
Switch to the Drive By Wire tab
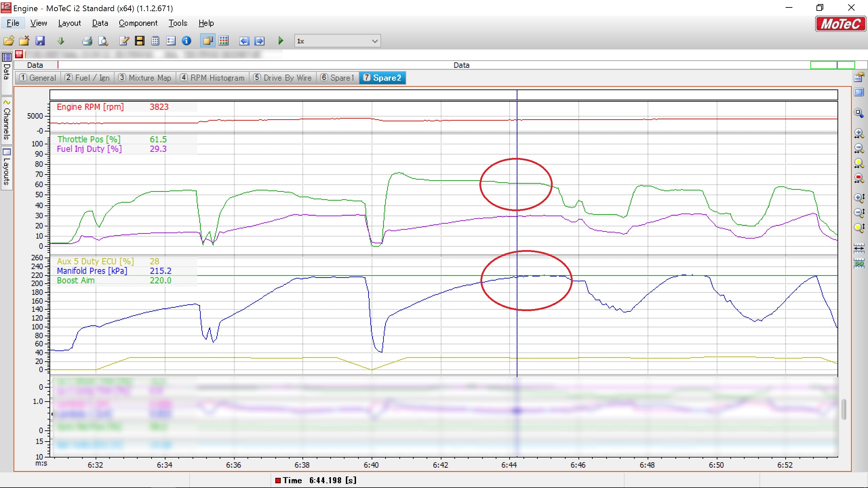(282, 78)
